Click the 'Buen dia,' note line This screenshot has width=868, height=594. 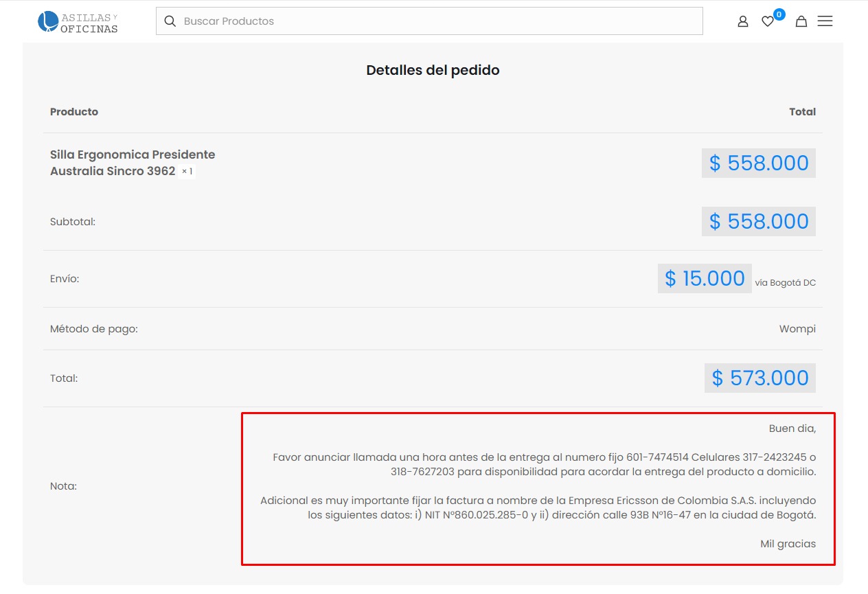(x=792, y=429)
